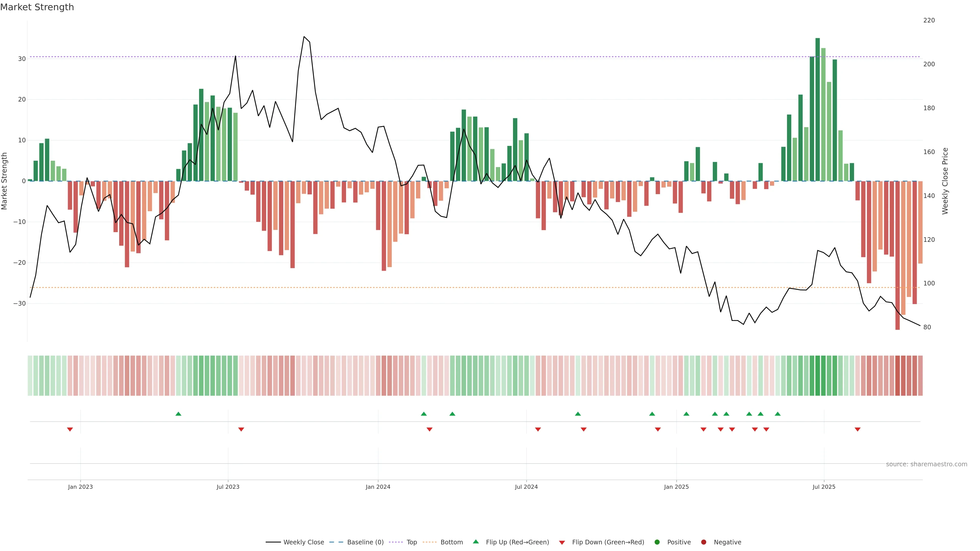Click the leftmost red flip-down marker before Jan 2023
The width and height of the screenshot is (980, 551).
click(70, 429)
